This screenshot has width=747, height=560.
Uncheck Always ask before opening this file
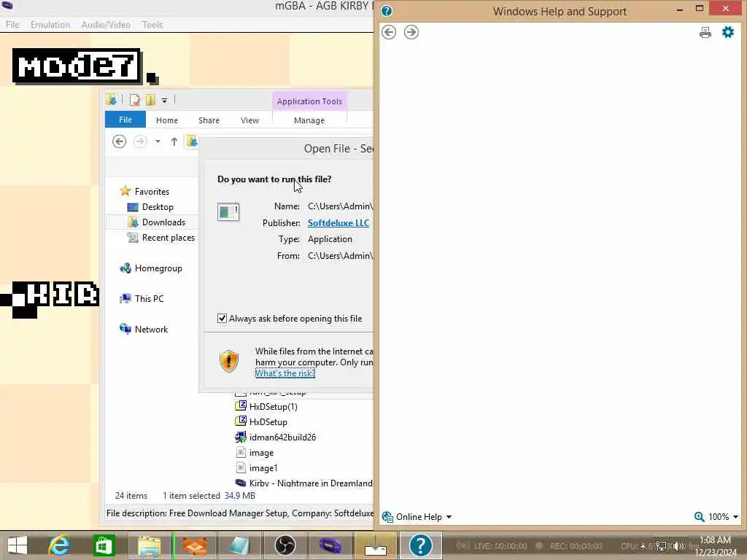tap(222, 318)
